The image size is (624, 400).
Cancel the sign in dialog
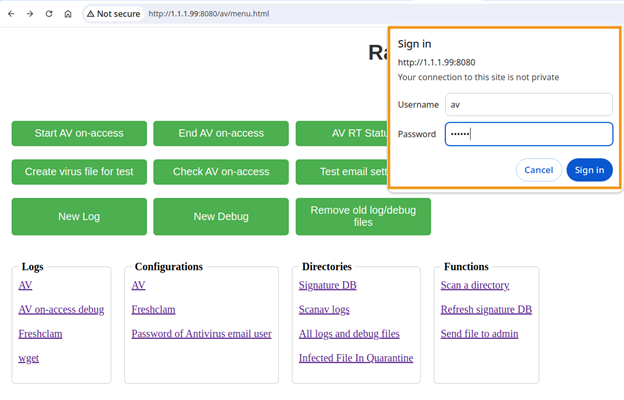pyautogui.click(x=538, y=170)
